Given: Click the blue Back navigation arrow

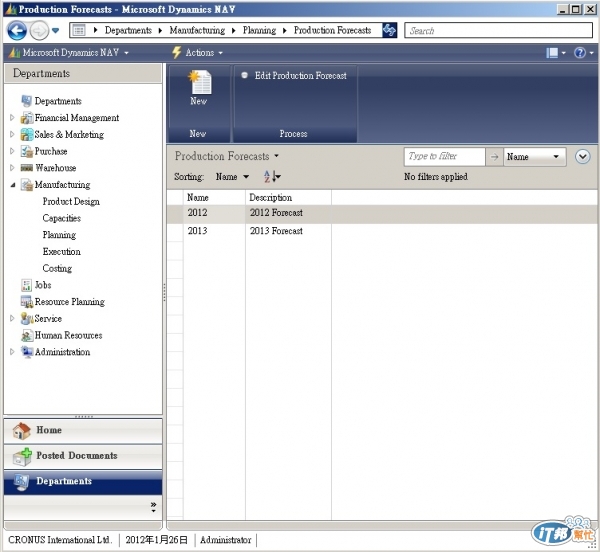Looking at the screenshot, I should tap(17, 31).
